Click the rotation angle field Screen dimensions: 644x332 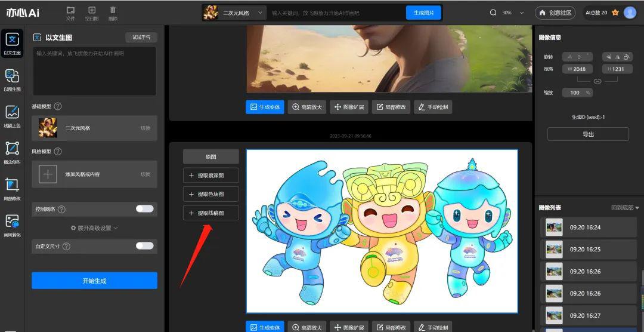[x=578, y=57]
